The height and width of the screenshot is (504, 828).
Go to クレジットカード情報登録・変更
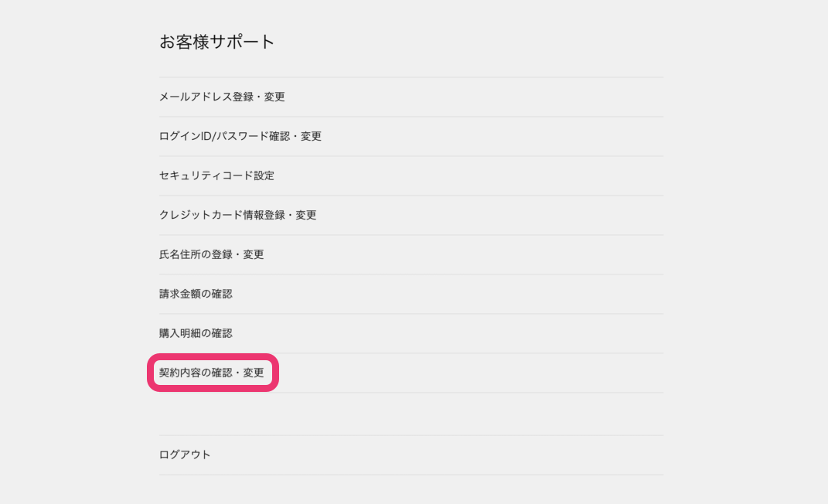click(237, 215)
